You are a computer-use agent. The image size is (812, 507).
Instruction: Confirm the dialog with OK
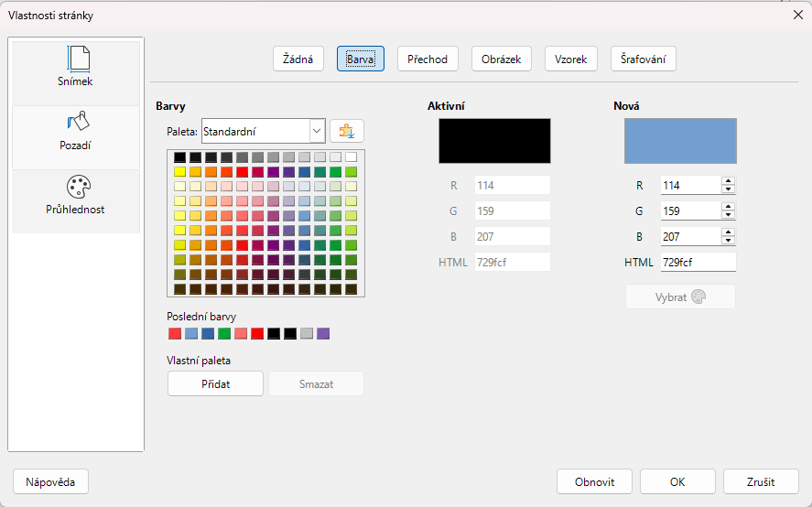677,481
